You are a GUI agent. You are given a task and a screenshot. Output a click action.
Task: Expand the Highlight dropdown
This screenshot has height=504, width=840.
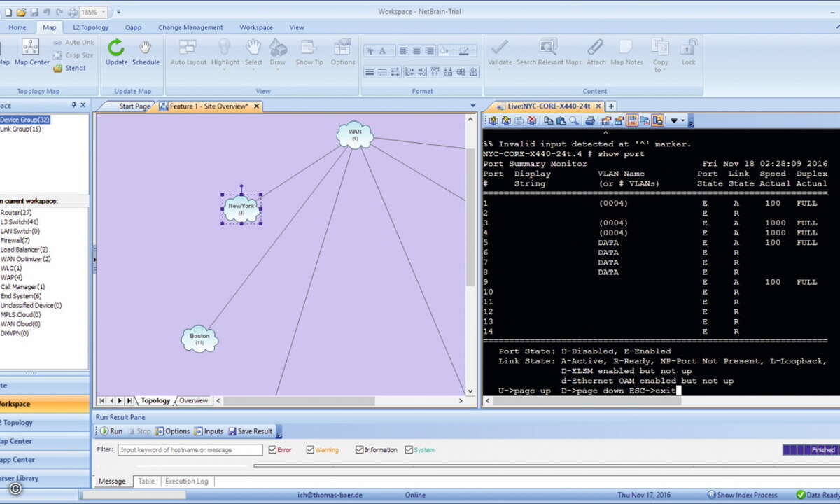coord(225,69)
